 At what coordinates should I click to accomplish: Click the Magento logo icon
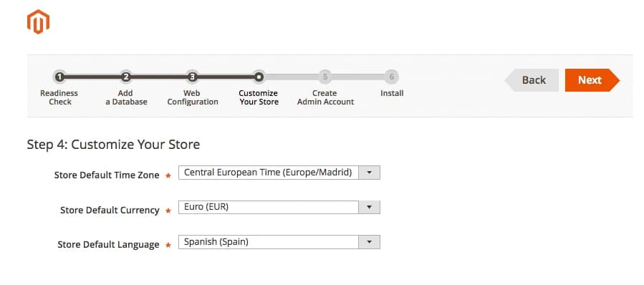38,21
